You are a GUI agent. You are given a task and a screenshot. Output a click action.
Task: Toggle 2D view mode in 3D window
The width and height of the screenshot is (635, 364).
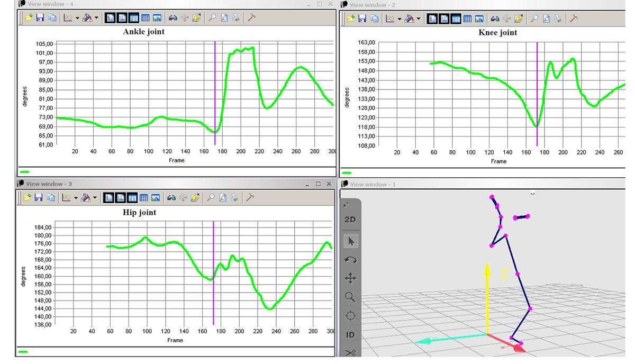[x=350, y=220]
